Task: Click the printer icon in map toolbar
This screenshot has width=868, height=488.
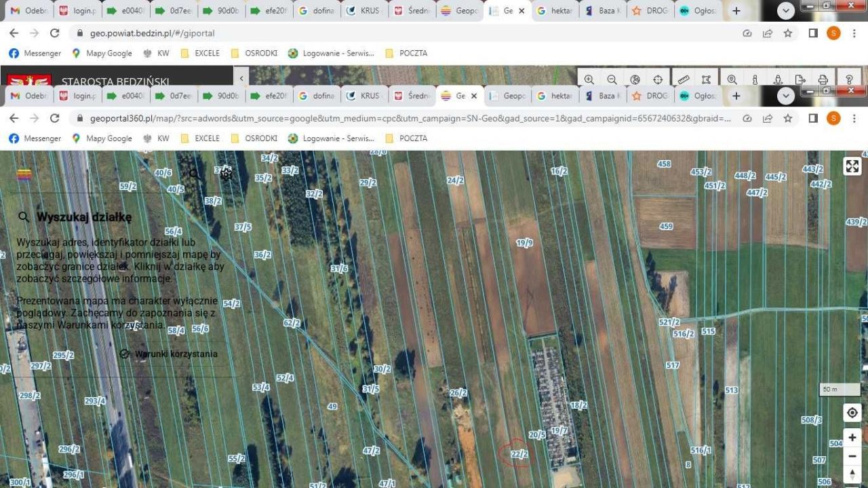Action: coord(823,79)
